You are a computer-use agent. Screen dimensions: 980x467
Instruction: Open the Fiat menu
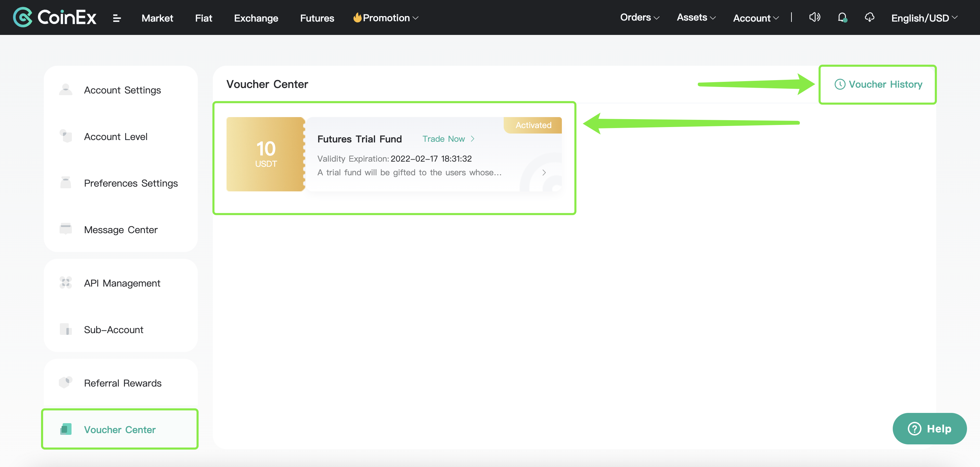click(204, 18)
